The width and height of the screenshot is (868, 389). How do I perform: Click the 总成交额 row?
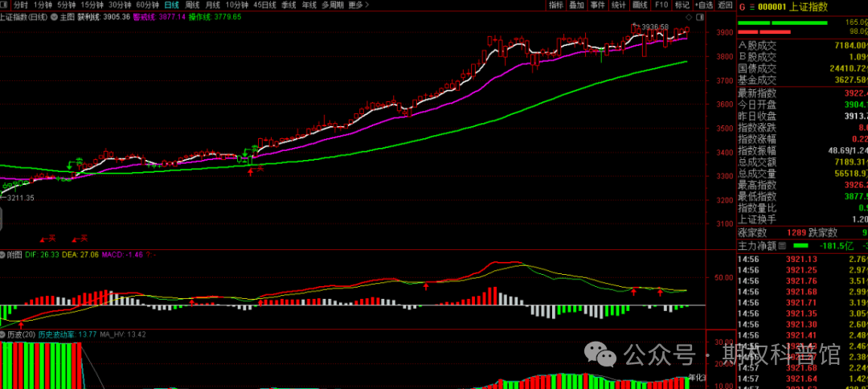[x=802, y=162]
